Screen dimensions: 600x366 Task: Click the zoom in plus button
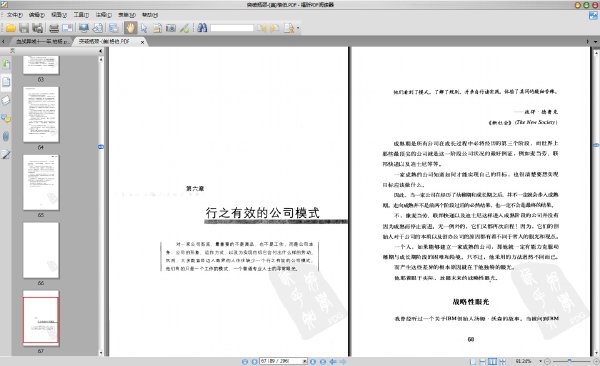(x=595, y=361)
